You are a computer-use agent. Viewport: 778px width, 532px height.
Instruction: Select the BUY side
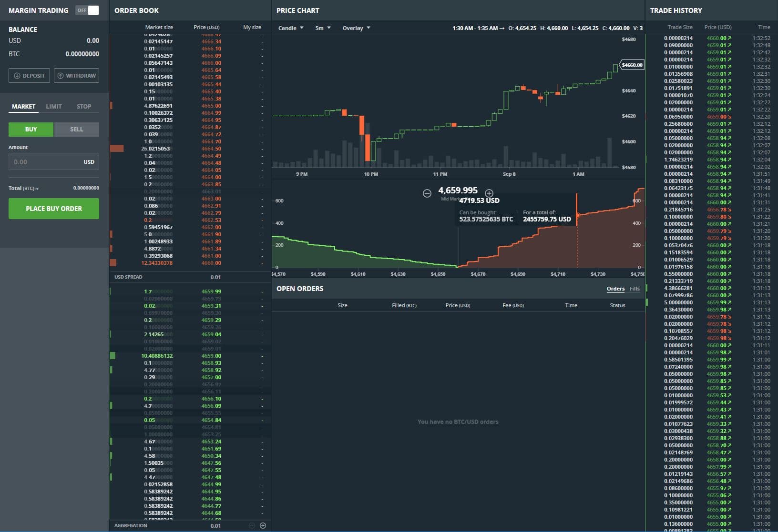tap(31, 129)
